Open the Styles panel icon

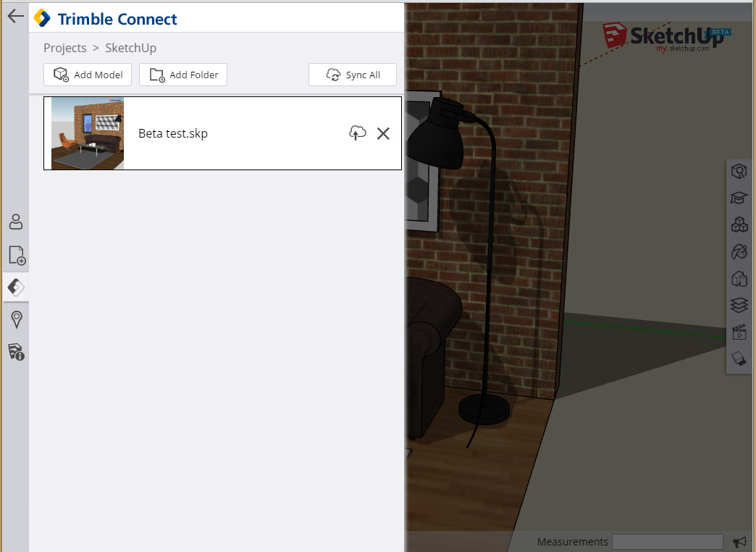pos(739,278)
